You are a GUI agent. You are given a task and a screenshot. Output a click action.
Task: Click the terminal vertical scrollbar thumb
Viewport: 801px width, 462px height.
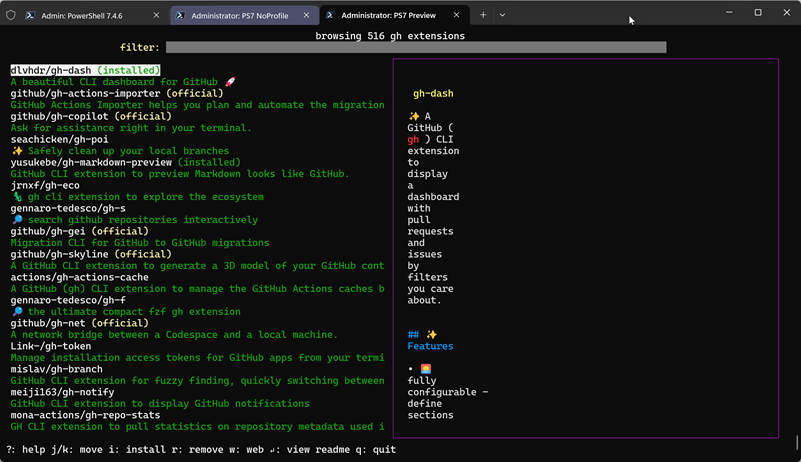tap(797, 443)
